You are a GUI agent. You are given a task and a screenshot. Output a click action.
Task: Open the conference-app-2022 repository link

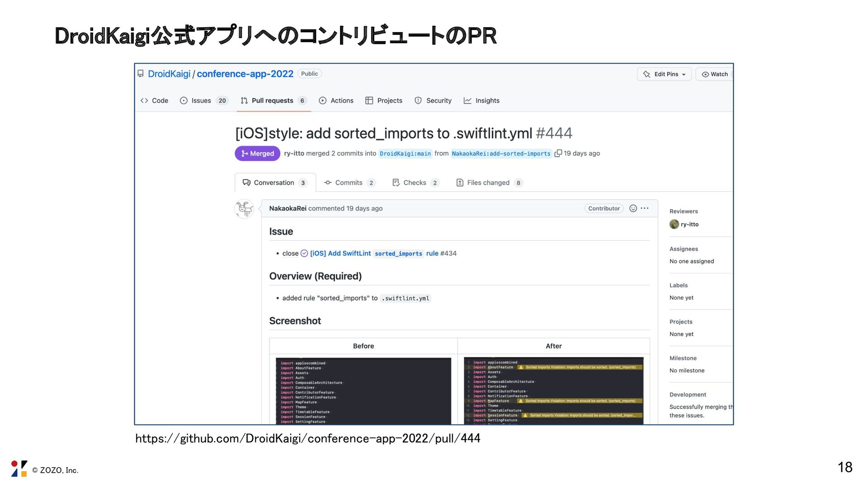[x=245, y=74]
